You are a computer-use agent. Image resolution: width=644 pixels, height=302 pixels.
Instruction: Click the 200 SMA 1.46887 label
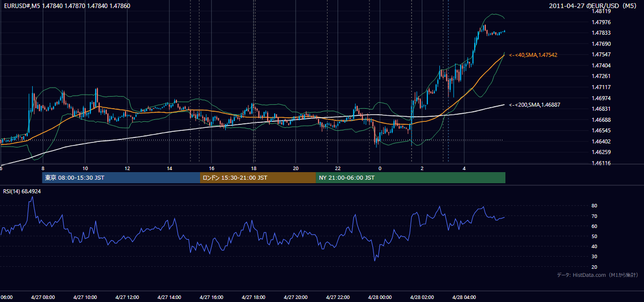pos(535,105)
